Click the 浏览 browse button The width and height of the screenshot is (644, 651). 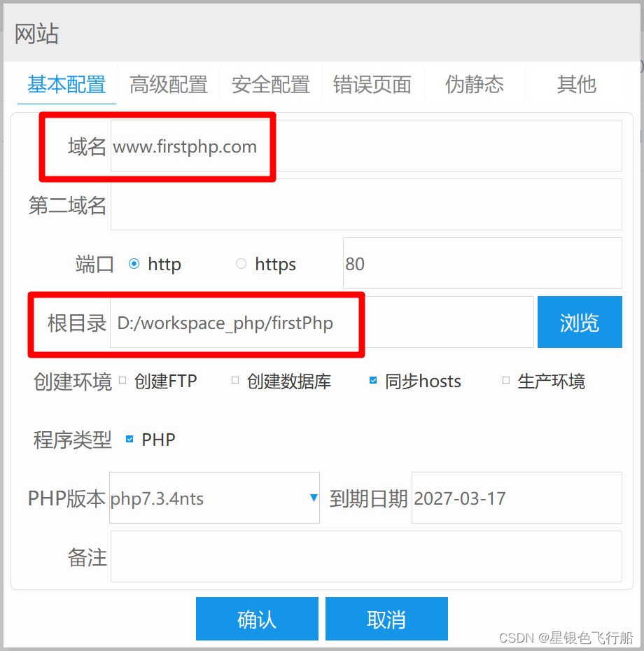[580, 322]
